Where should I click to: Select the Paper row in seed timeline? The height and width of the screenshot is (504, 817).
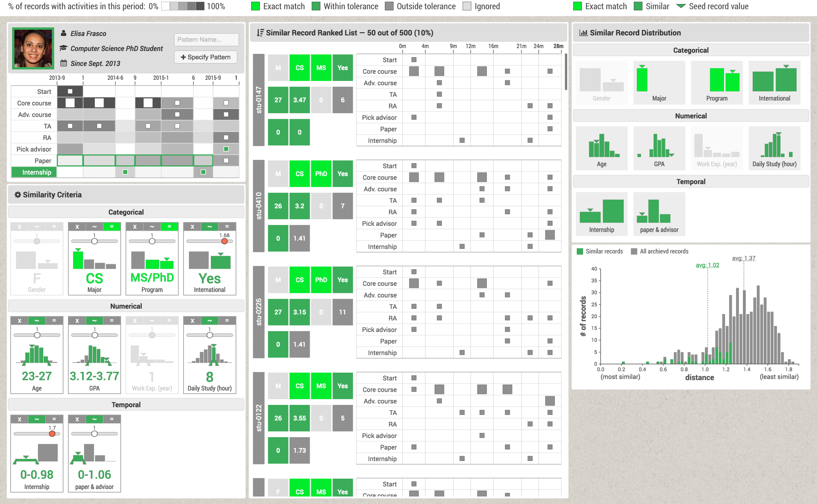pos(125,160)
